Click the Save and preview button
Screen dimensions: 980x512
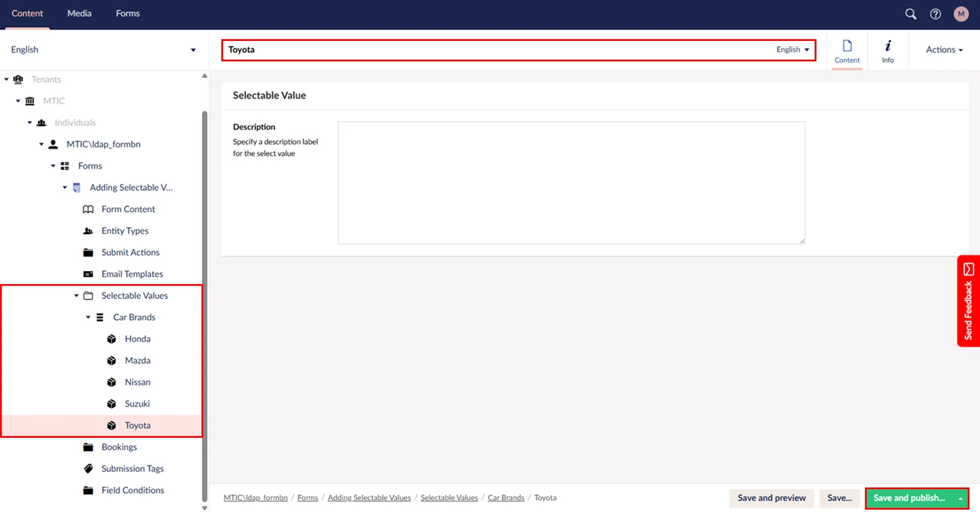771,498
